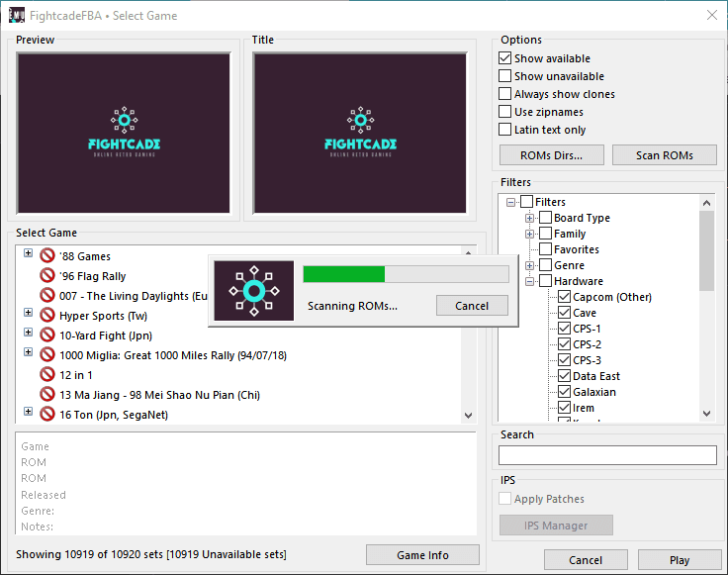The image size is (728, 575).
Task: Check the Board Type filter checkbox
Action: [546, 218]
